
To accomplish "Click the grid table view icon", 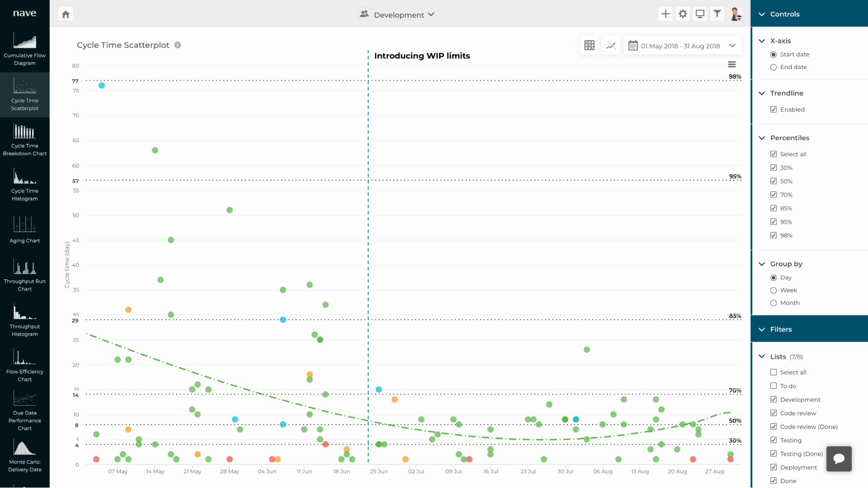I will point(589,46).
